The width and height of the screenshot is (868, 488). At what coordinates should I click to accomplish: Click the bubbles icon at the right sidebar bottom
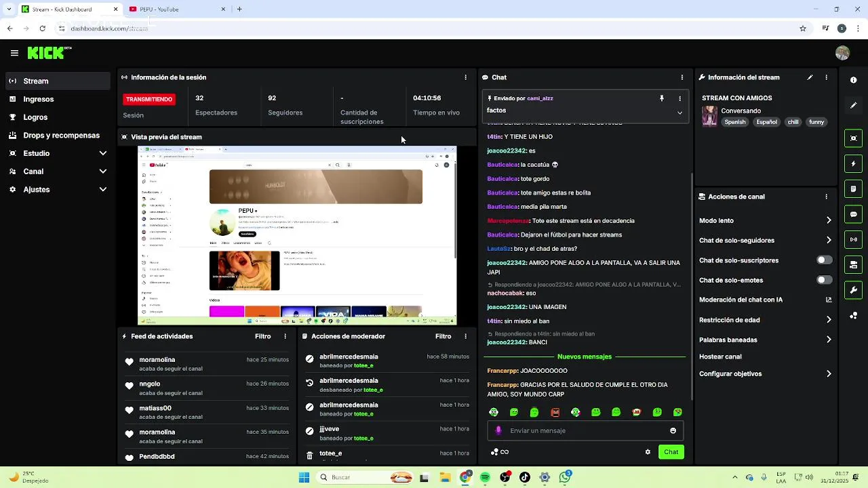[853, 315]
